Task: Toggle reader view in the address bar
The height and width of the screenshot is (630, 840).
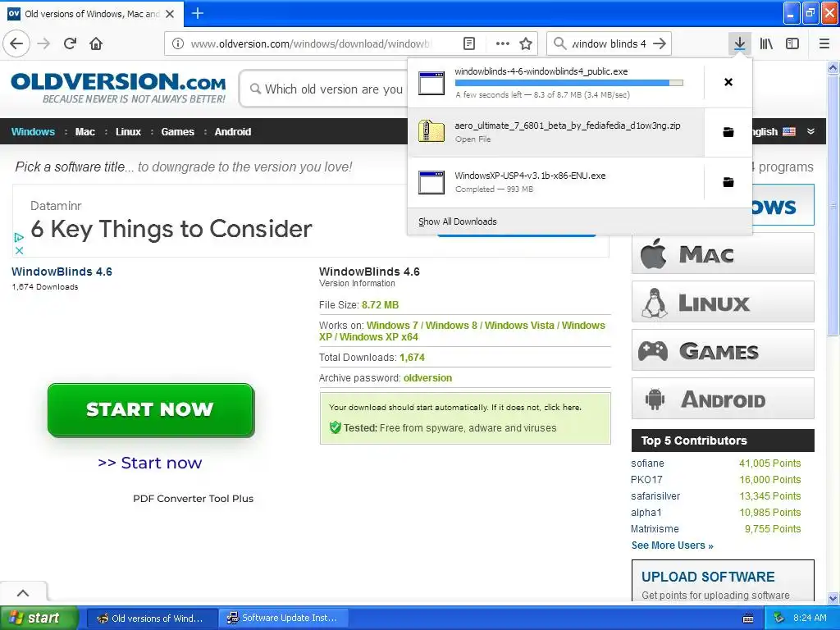Action: click(468, 43)
